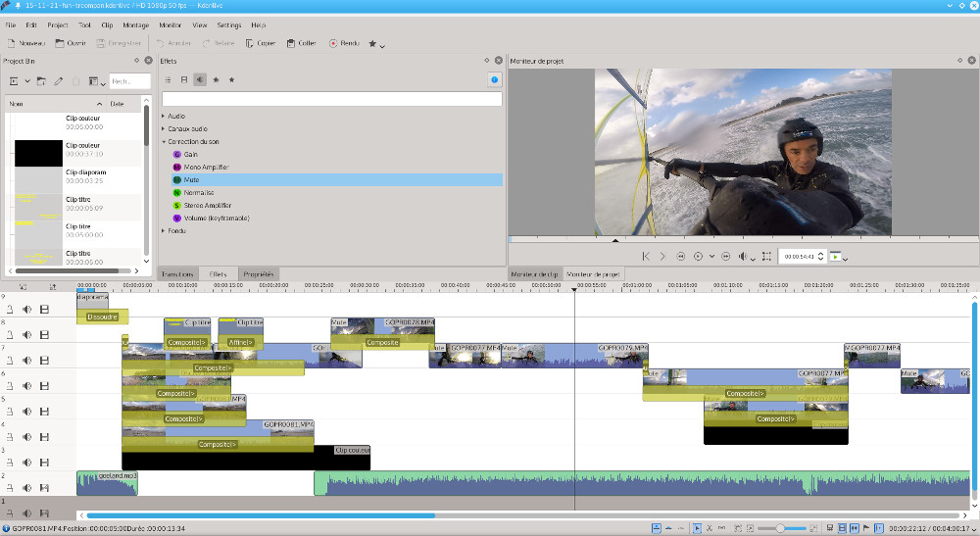Click the Project Bin search field
This screenshot has height=536, width=980.
pyautogui.click(x=130, y=81)
